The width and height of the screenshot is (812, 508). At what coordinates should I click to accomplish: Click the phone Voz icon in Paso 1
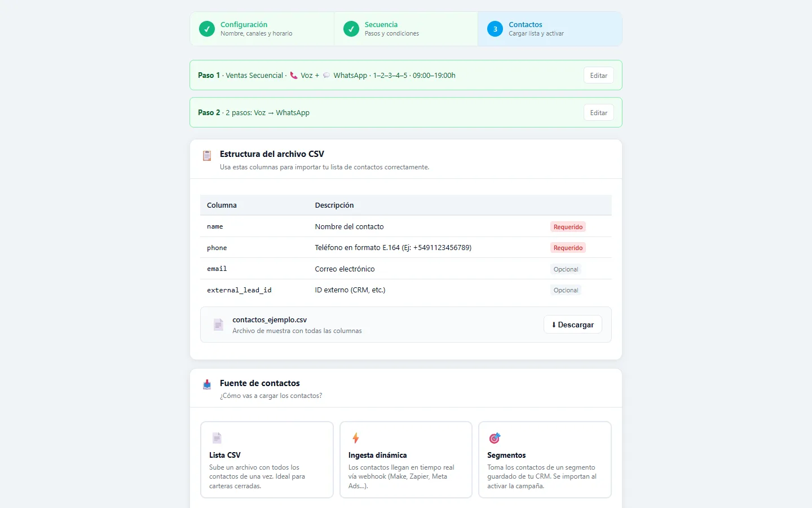coord(294,75)
